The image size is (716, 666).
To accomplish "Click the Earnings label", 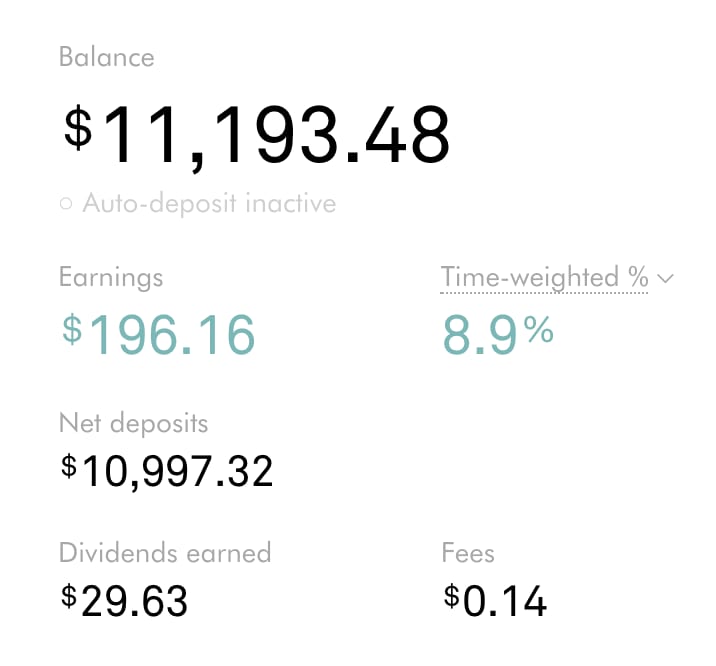I will [111, 278].
